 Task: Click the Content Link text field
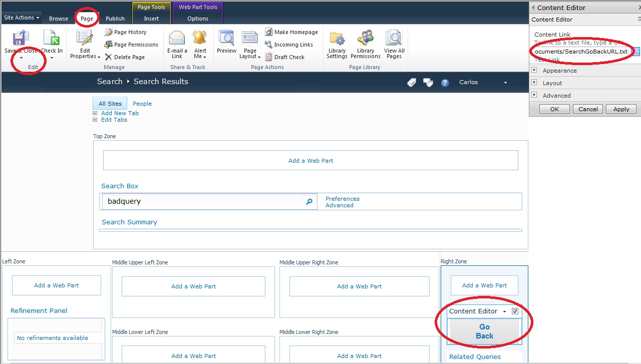[581, 51]
